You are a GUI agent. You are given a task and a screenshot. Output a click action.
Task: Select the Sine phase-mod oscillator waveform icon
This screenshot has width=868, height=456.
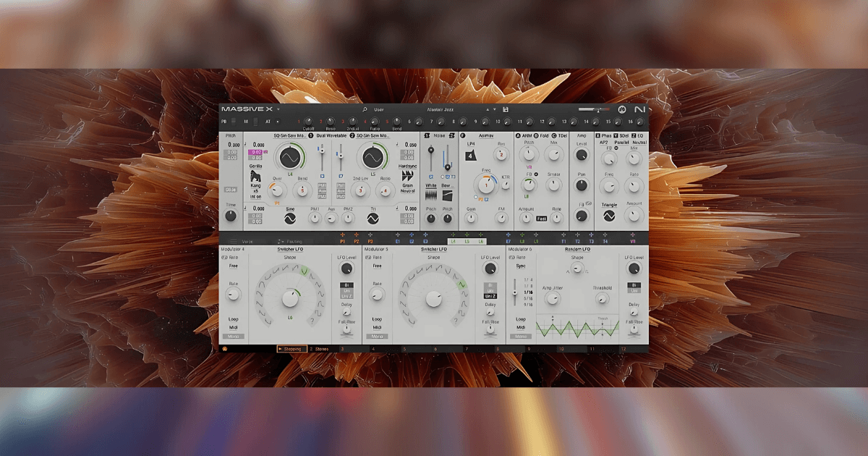(x=290, y=219)
